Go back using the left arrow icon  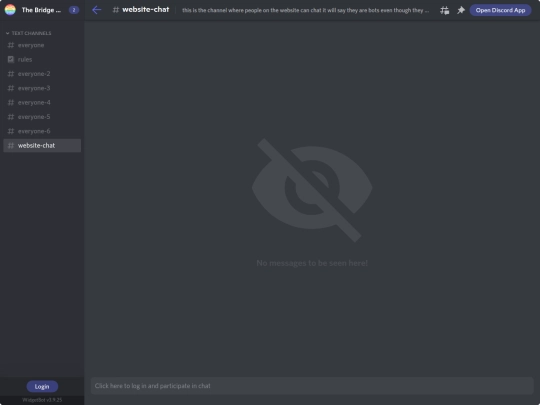tap(96, 10)
